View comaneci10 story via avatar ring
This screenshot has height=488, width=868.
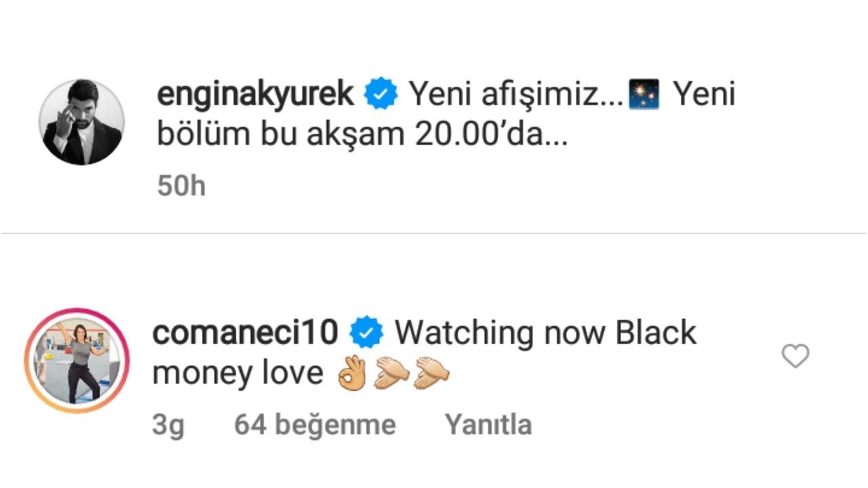[x=77, y=361]
